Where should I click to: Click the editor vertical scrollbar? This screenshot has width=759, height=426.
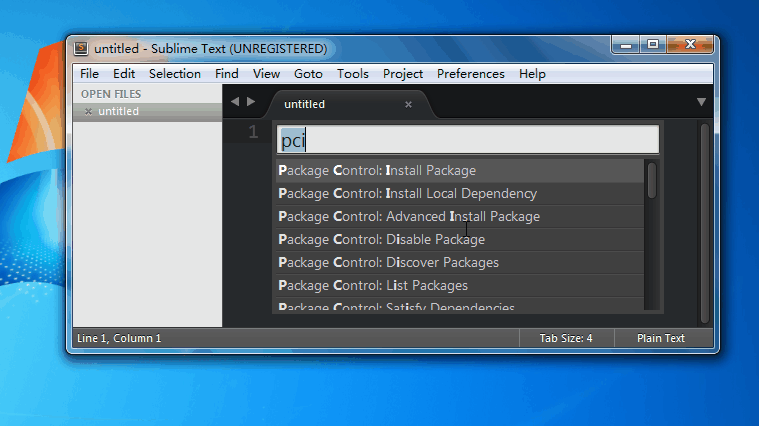704,223
